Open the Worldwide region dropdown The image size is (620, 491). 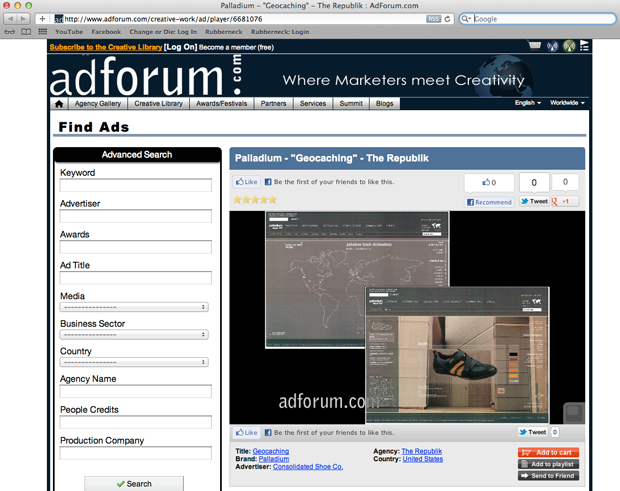point(567,103)
